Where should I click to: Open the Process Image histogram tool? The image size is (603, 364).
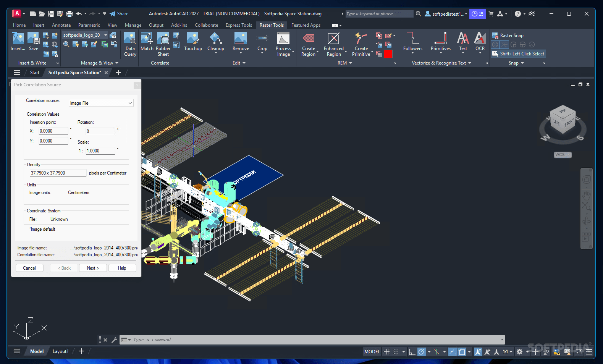click(283, 44)
